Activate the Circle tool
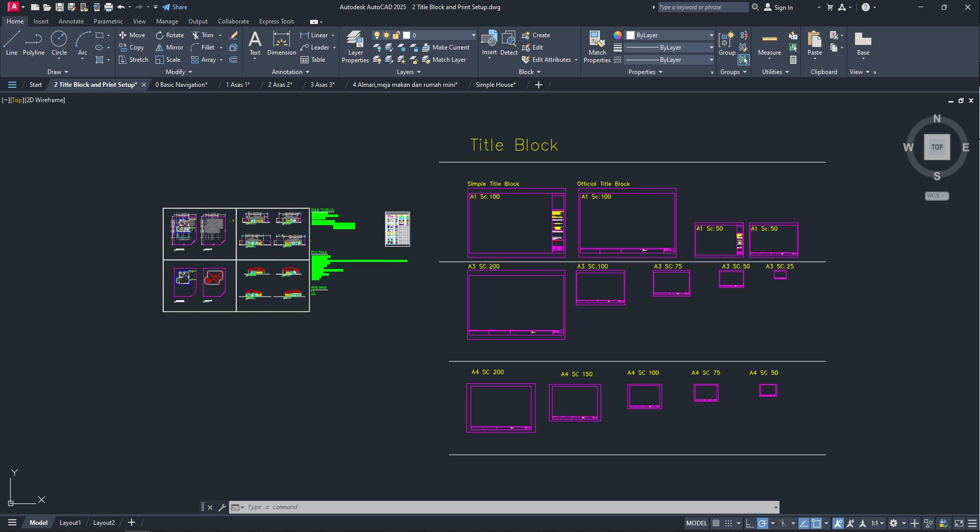 [59, 43]
